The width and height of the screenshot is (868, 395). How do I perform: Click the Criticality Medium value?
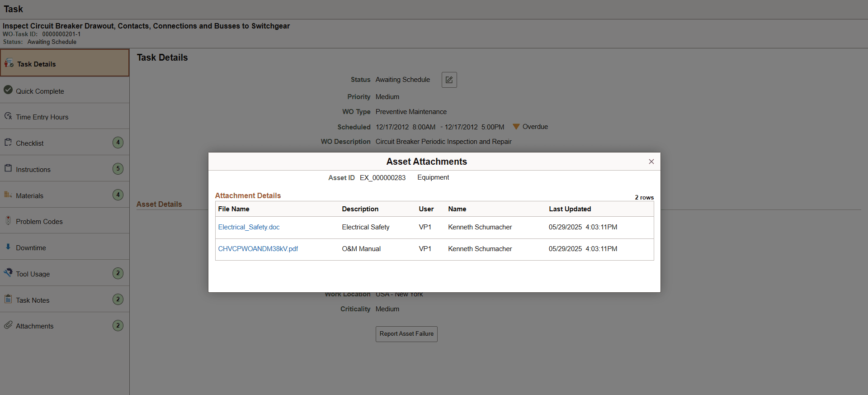387,309
